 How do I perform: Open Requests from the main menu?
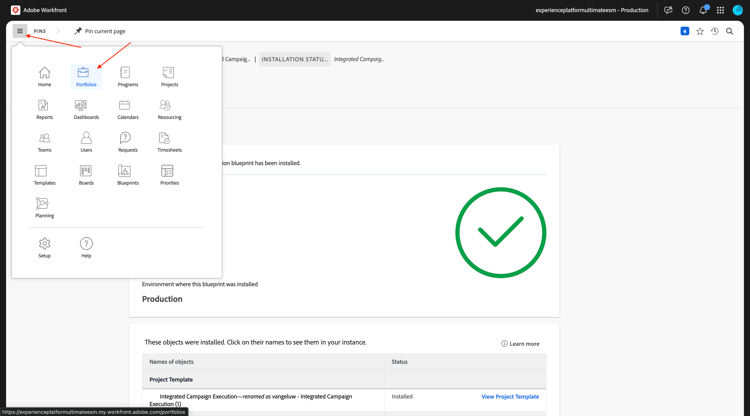(128, 142)
